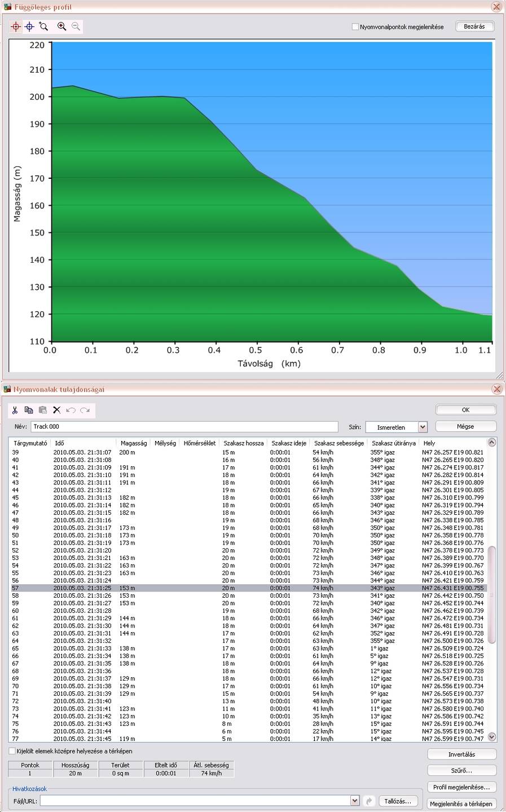The image size is (506, 812).
Task: Enable Nyomvonalpontok megjelenítése checkbox
Action: click(355, 27)
